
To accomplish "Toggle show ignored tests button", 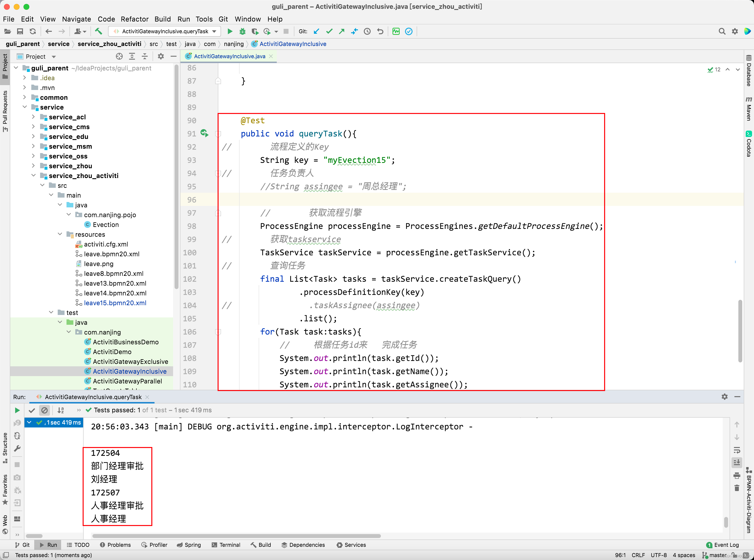I will click(44, 410).
